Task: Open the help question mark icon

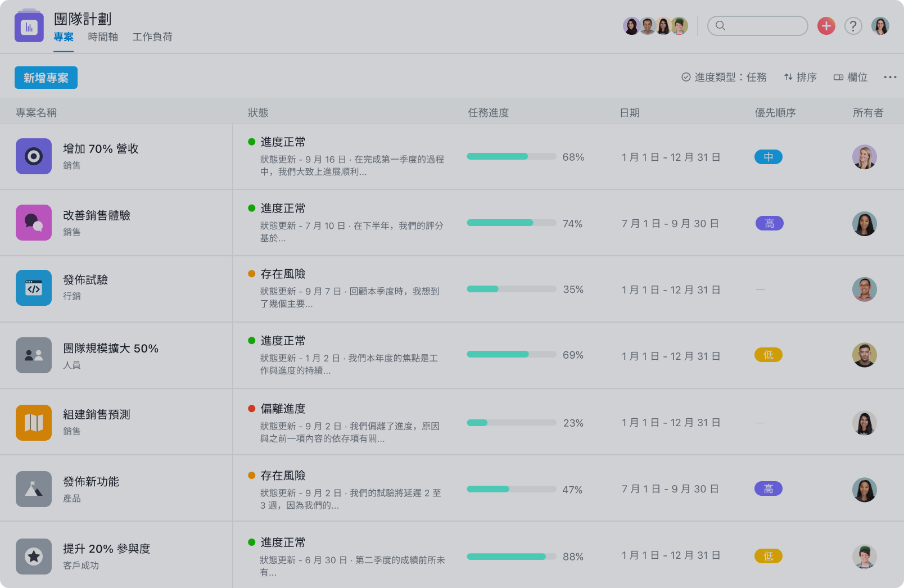Action: pyautogui.click(x=853, y=26)
